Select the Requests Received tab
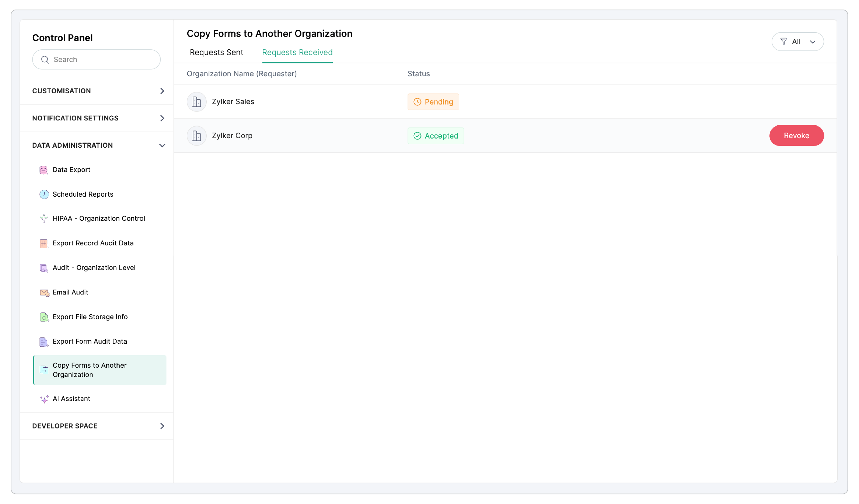 (x=297, y=52)
